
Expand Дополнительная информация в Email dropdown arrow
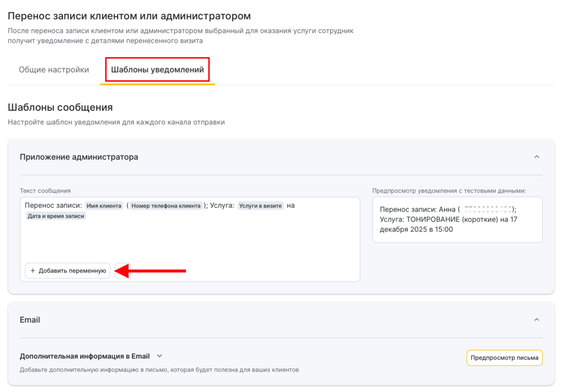(159, 356)
